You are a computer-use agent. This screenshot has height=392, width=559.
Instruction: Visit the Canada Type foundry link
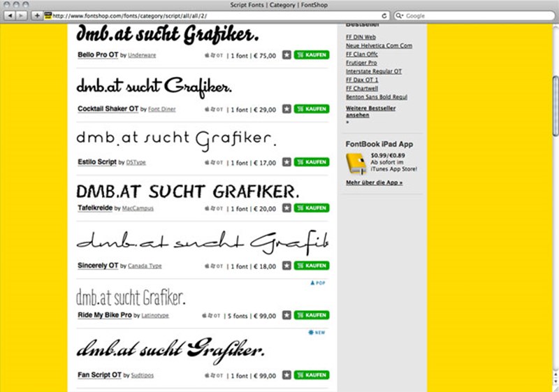tap(145, 266)
